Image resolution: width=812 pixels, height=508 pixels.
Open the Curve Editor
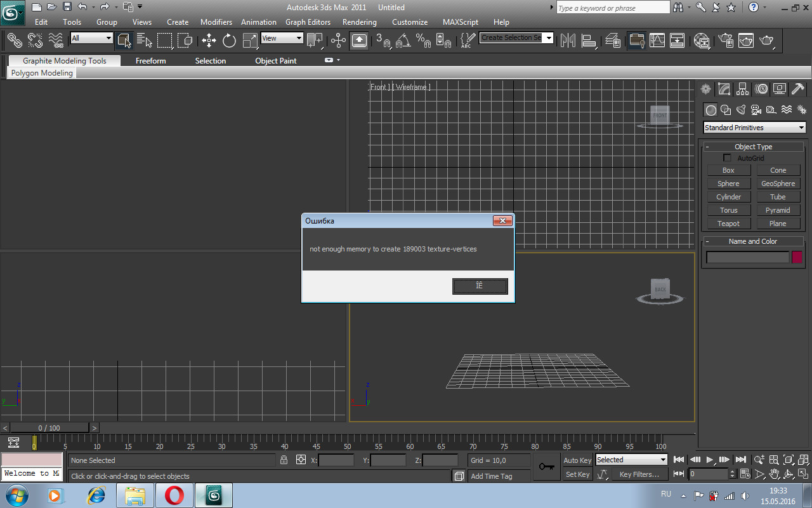point(657,41)
